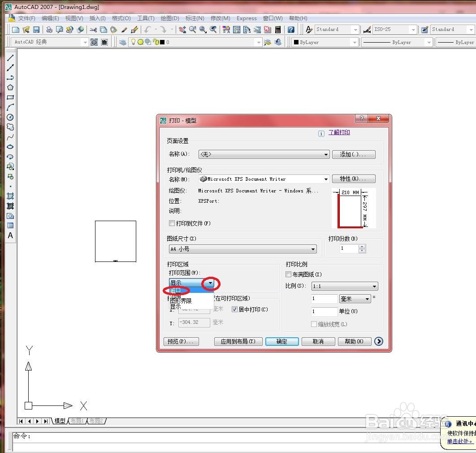
Task: Select the Revision Cloud tool
Action: coord(10,127)
